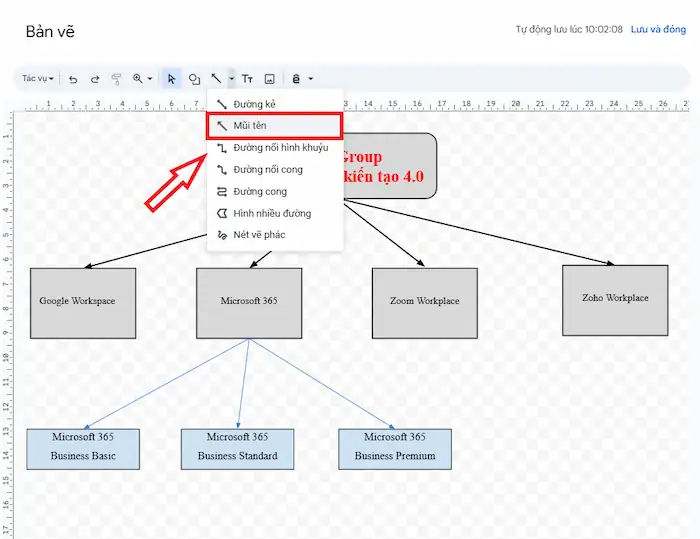The height and width of the screenshot is (539, 700).
Task: Click the Undo icon in toolbar
Action: pyautogui.click(x=73, y=79)
